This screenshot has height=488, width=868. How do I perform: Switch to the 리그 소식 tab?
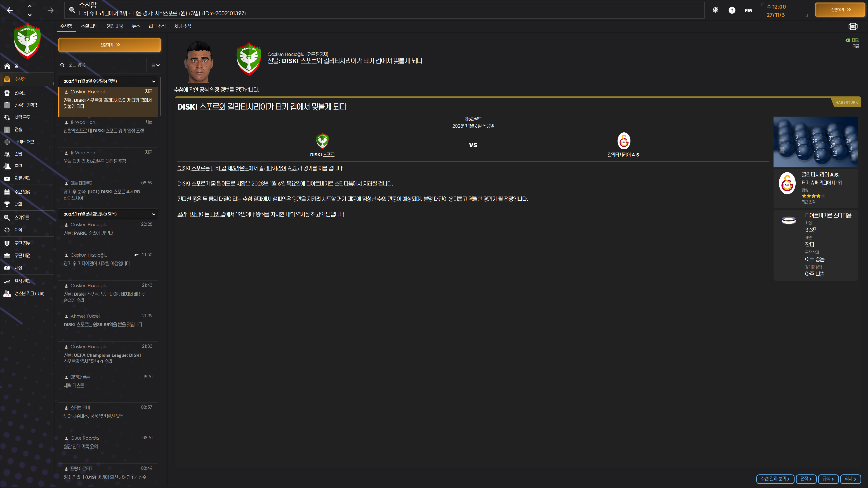click(157, 26)
